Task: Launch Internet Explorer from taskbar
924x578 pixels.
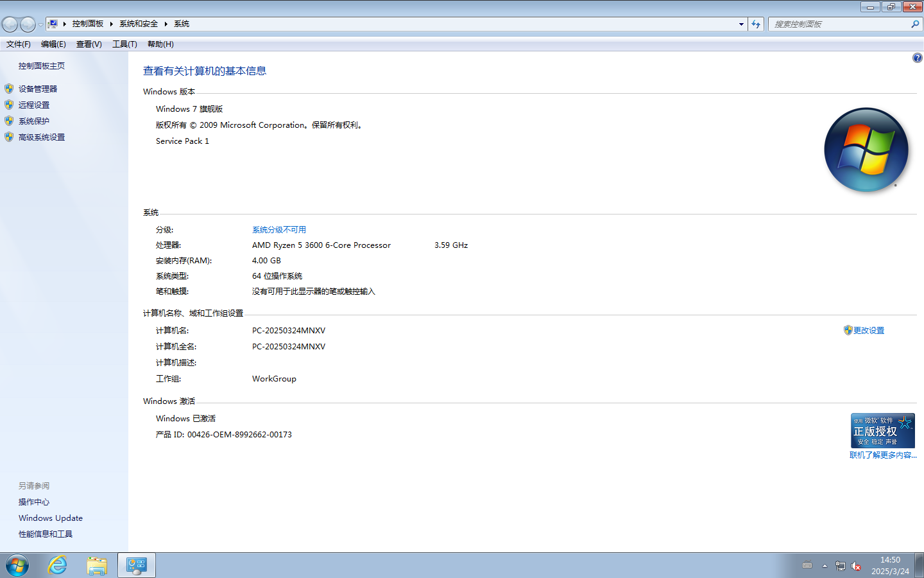Action: 58,566
